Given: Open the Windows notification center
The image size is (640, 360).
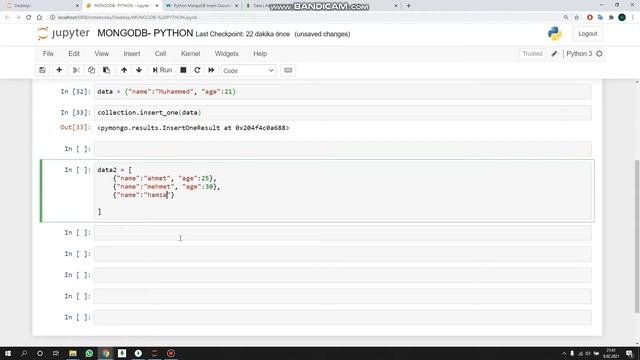Looking at the screenshot, I should [629, 353].
